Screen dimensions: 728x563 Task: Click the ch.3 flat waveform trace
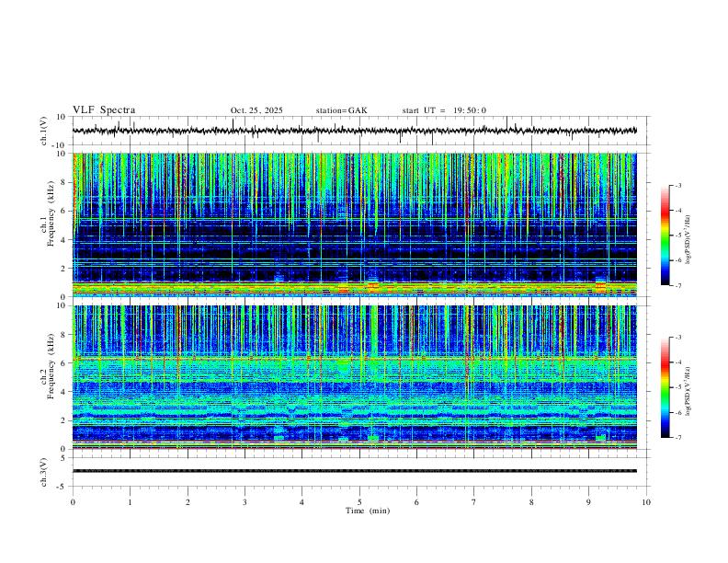355,471
